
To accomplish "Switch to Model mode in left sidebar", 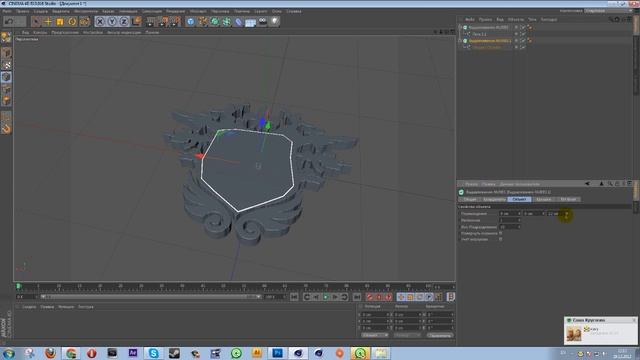I will point(6,53).
